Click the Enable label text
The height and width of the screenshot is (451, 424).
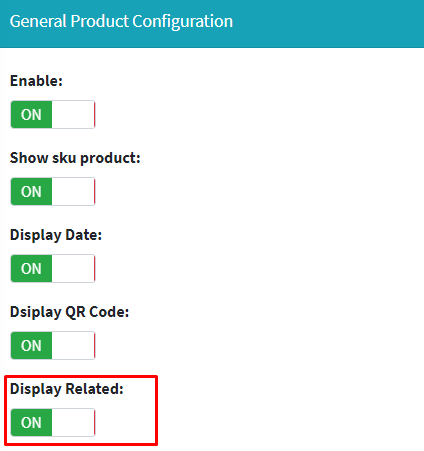(36, 81)
